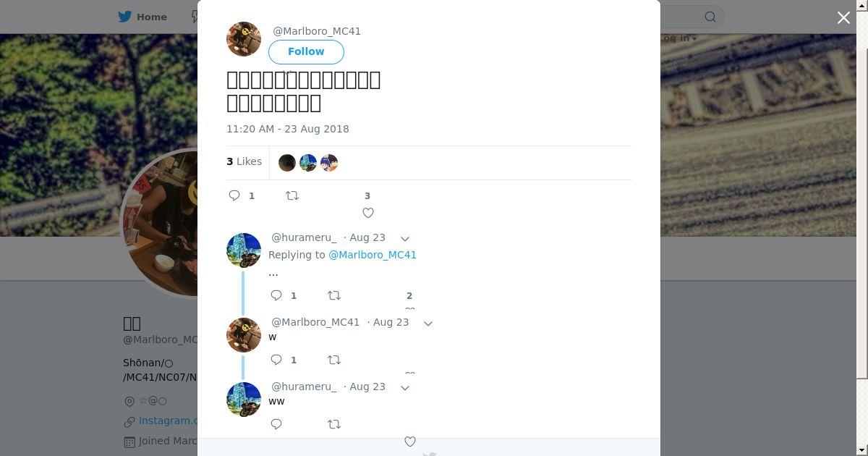Reply to the 'ww' comment

[x=276, y=424]
